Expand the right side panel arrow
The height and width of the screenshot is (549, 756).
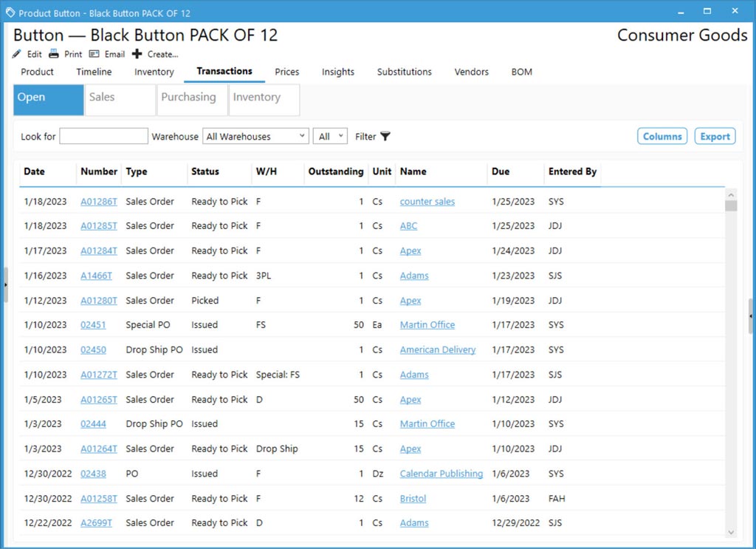tap(750, 316)
